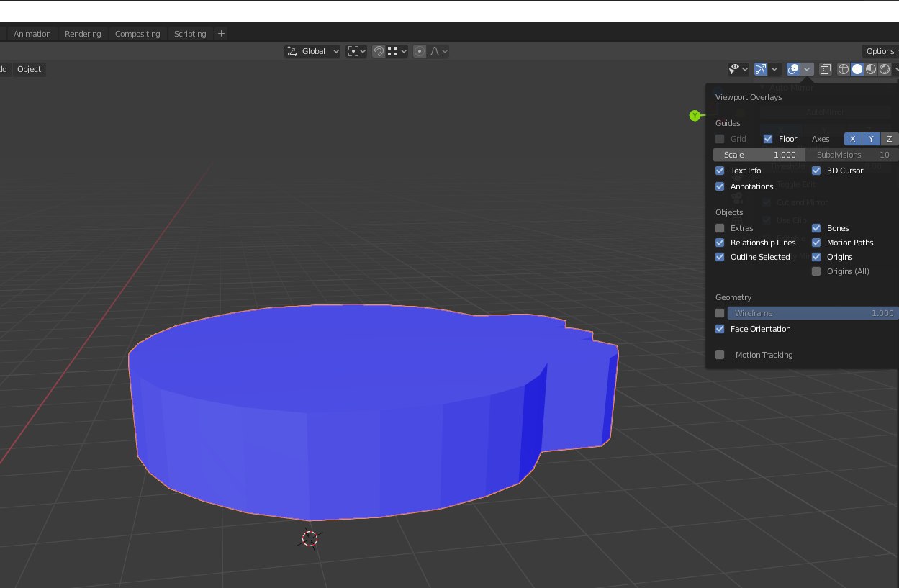Open the pivot point dropdown
899x588 pixels.
pos(356,51)
